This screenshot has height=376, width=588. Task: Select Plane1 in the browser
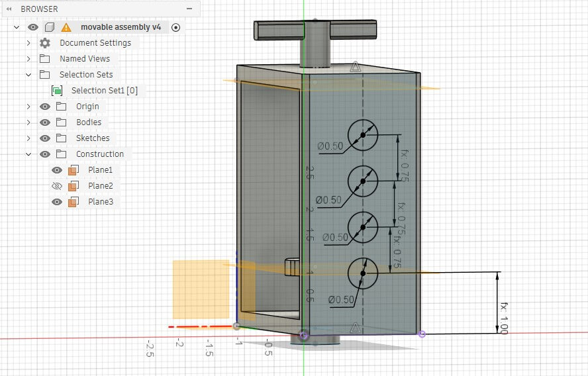point(100,169)
